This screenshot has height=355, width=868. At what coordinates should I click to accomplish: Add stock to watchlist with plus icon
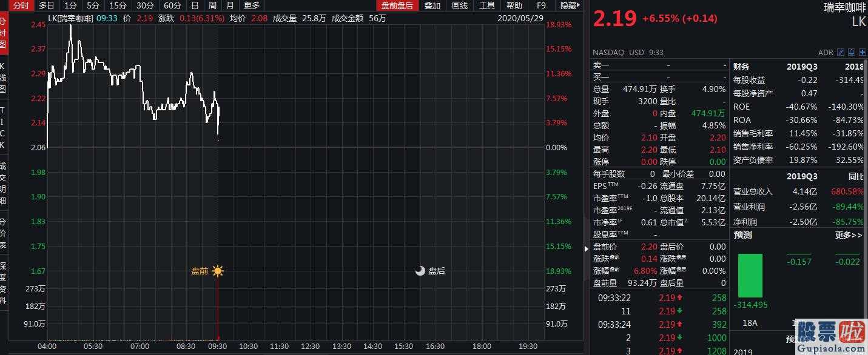tap(862, 53)
